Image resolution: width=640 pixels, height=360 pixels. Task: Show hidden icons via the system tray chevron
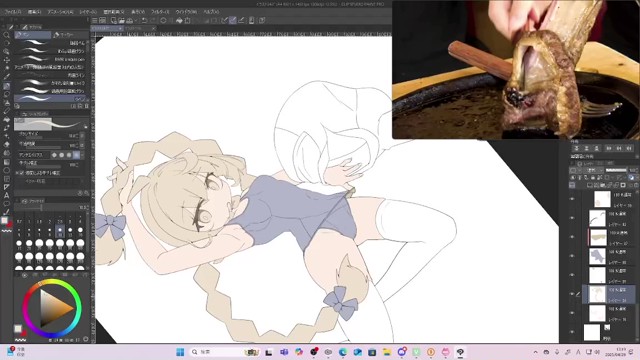tap(536, 352)
